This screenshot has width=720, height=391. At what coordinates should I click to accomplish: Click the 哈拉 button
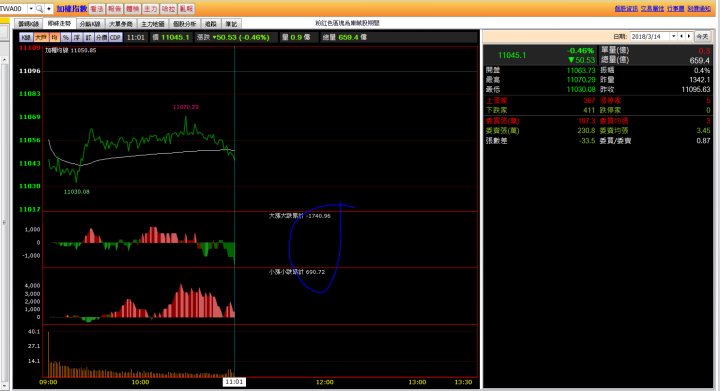point(168,9)
